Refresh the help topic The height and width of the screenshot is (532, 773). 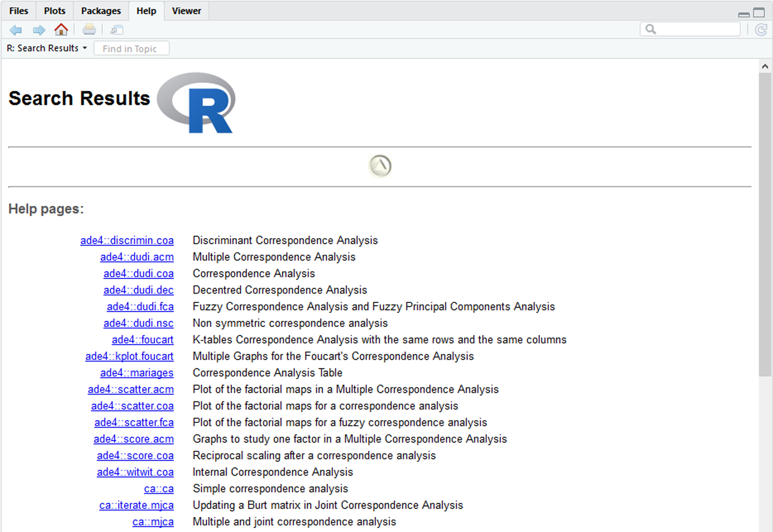pos(761,30)
